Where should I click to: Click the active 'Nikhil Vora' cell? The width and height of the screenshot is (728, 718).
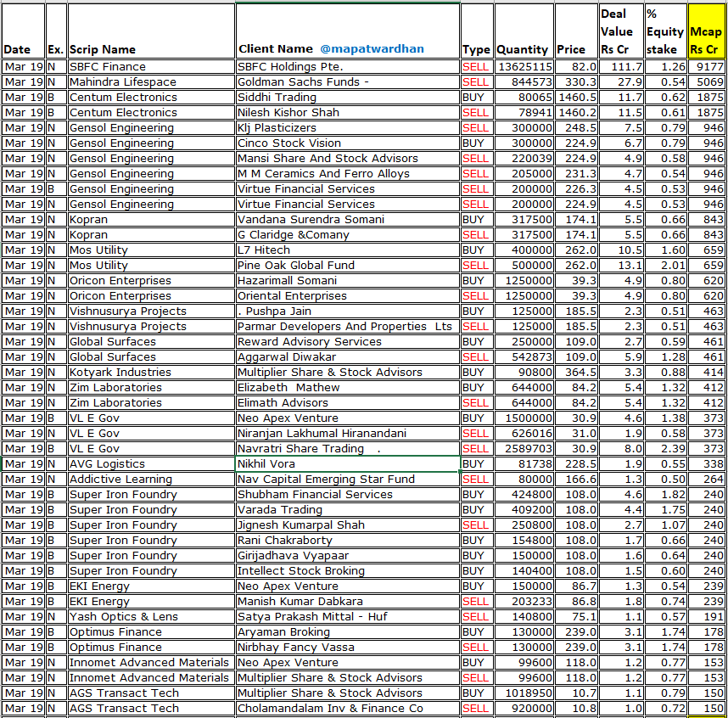coord(348,464)
